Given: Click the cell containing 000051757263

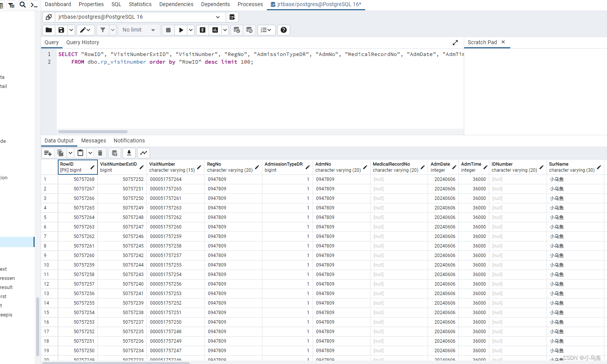Looking at the screenshot, I should (176, 208).
